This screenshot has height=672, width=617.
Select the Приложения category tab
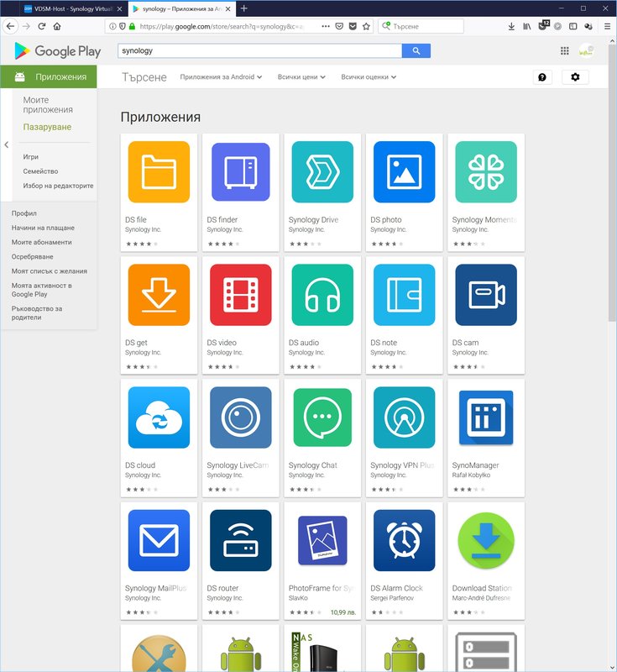coord(49,76)
